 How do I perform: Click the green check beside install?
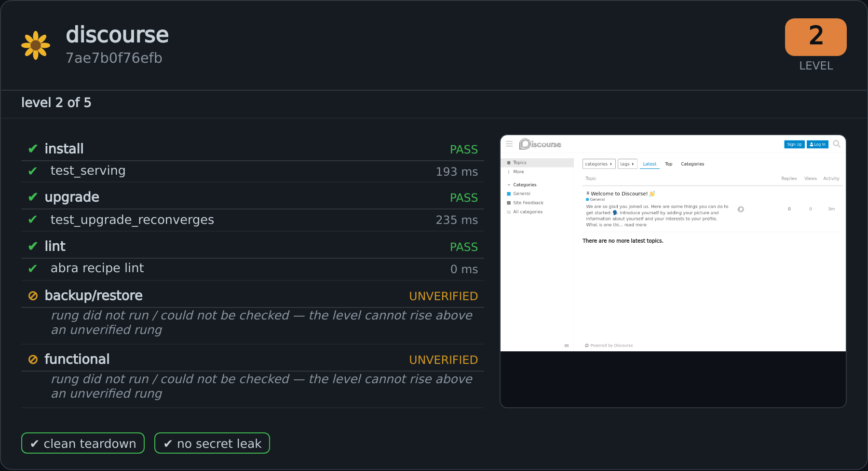coord(33,149)
